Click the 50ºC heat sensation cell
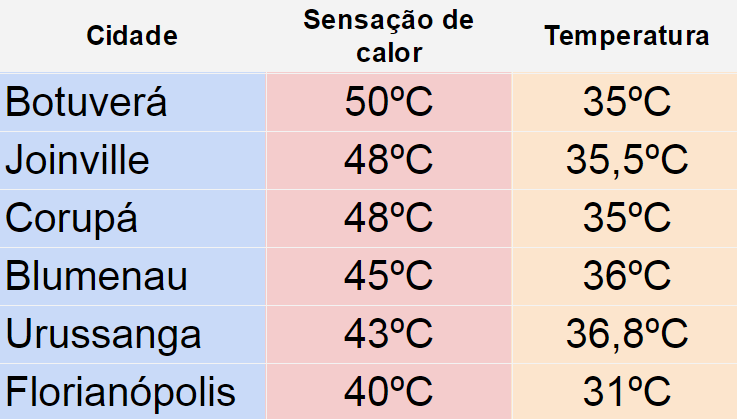 [x=389, y=102]
